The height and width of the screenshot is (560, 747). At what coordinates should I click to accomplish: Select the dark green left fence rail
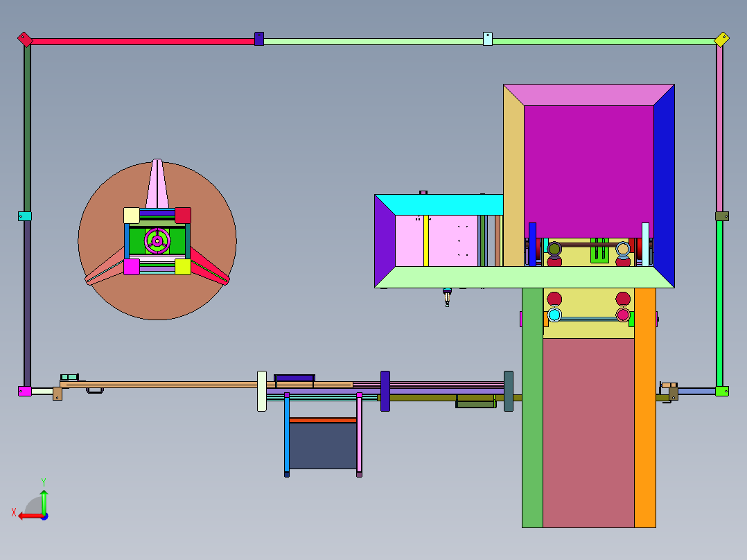pos(27,129)
